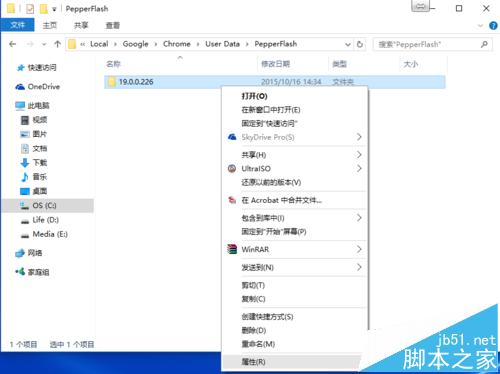Choose 打开(O) in the context menu
The height and width of the screenshot is (374, 500).
[x=295, y=96]
